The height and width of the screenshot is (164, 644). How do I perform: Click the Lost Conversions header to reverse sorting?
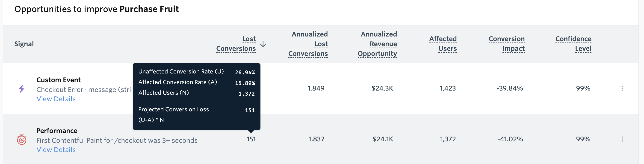(236, 44)
